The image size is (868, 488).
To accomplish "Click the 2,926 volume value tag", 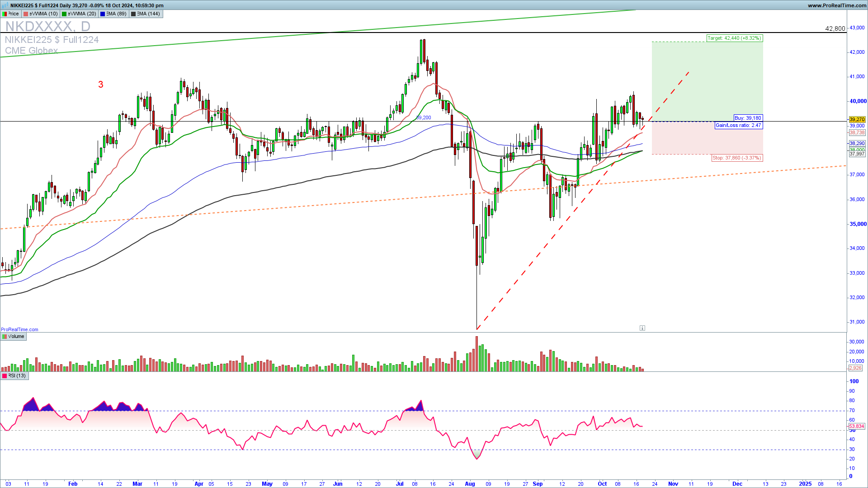I will pos(855,368).
